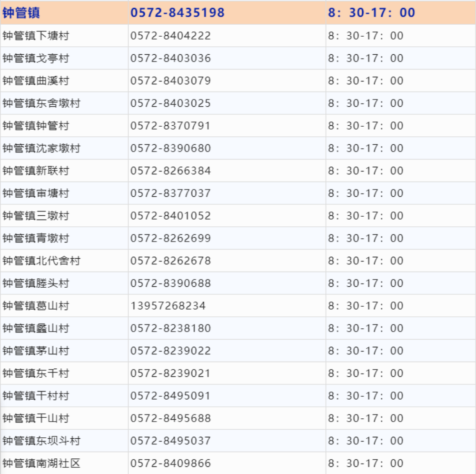
Task: Click phone number 0572-8266384
Action: pyautogui.click(x=170, y=171)
